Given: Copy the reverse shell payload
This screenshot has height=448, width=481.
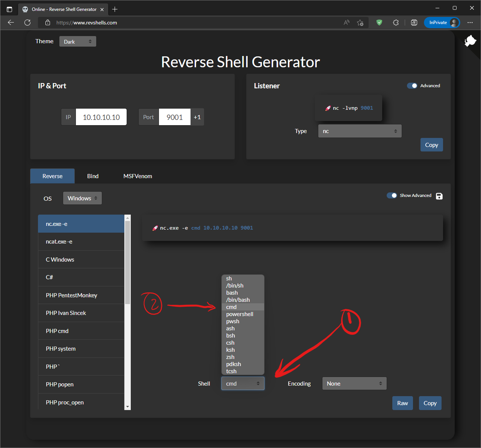Looking at the screenshot, I should 430,403.
